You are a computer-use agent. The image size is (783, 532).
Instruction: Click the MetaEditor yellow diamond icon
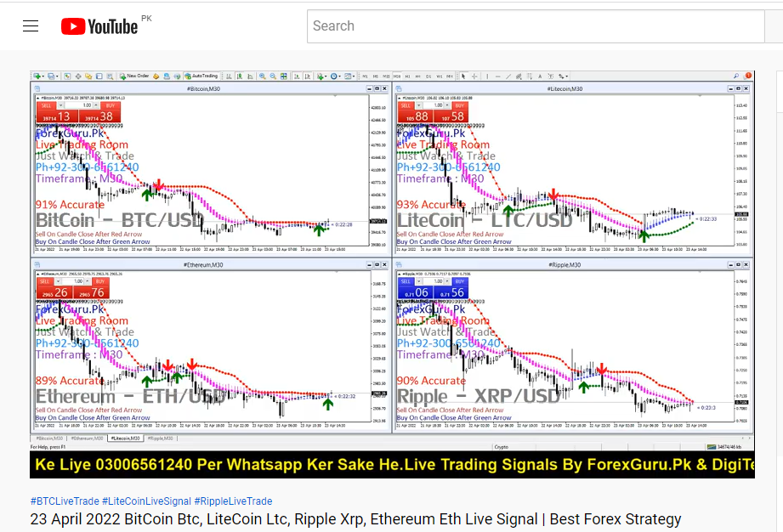[156, 76]
